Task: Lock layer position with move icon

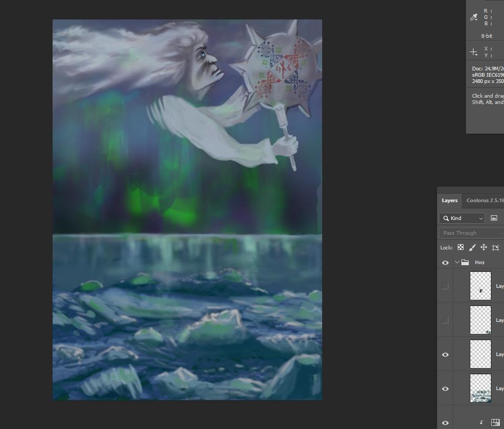Action: [x=484, y=247]
